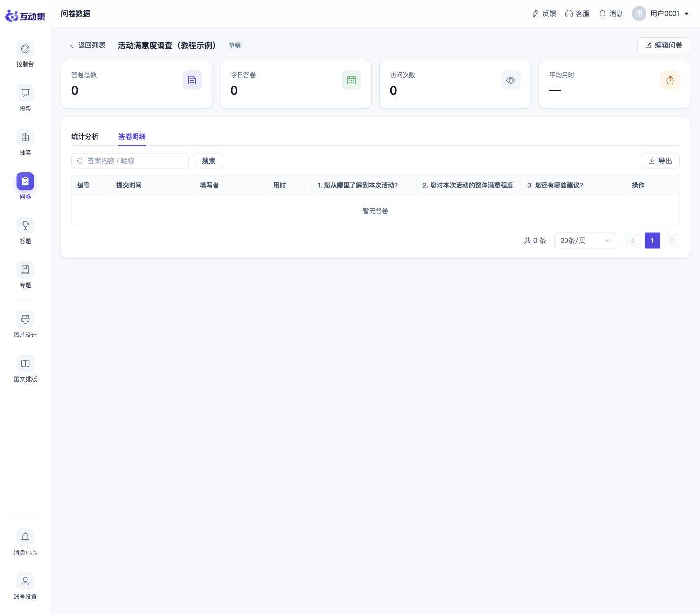Viewport: 700px width, 614px height.
Task: Click the 导出 export button
Action: [660, 161]
